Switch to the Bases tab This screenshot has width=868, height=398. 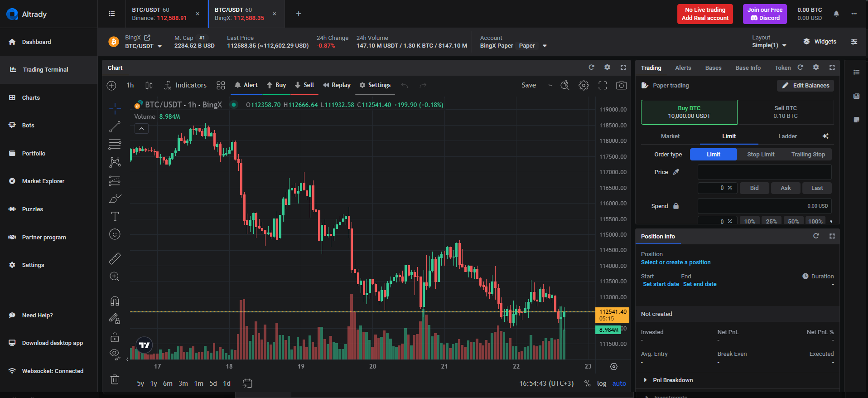point(713,68)
